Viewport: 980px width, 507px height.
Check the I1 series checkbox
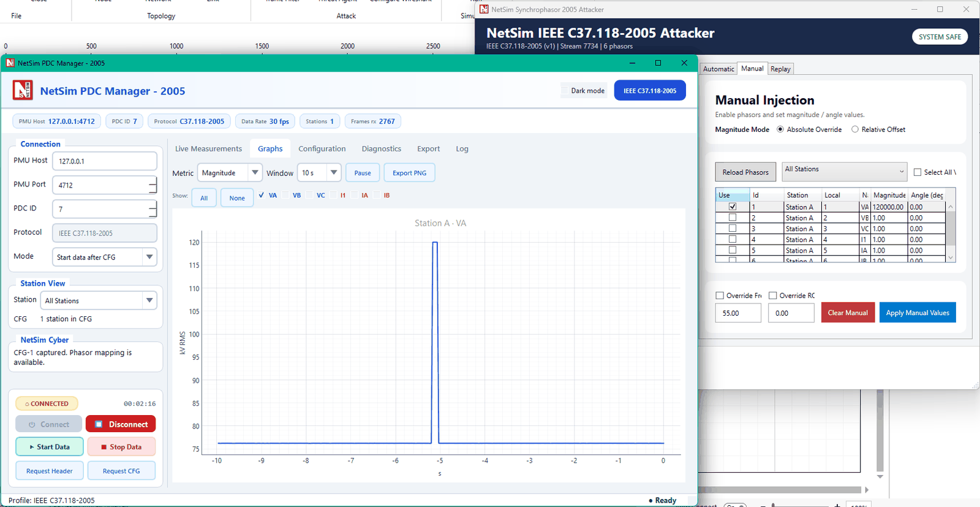click(x=333, y=196)
